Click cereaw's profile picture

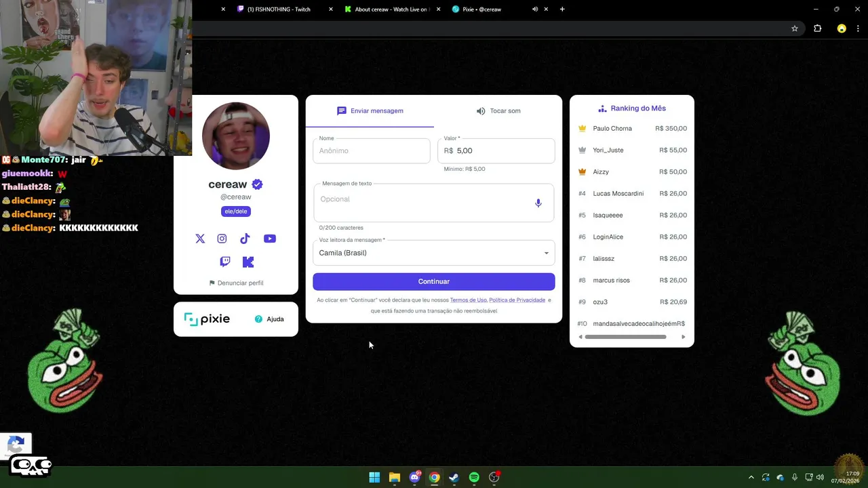[x=236, y=136]
